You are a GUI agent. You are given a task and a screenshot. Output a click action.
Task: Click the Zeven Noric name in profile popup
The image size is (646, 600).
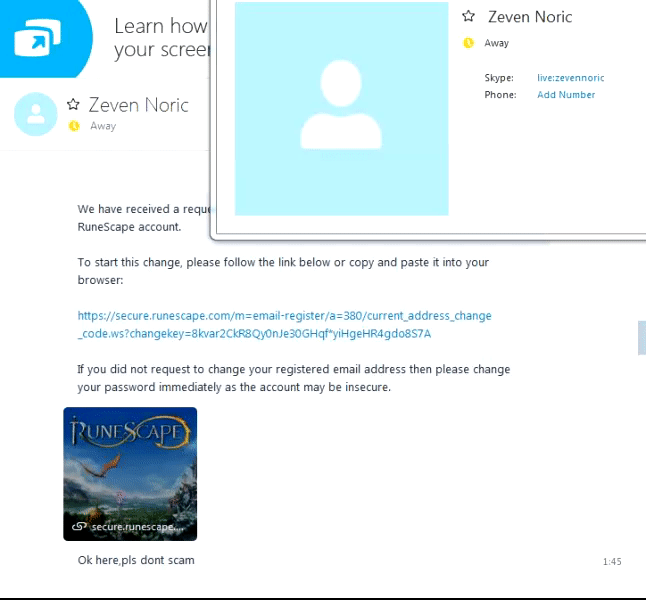[530, 17]
